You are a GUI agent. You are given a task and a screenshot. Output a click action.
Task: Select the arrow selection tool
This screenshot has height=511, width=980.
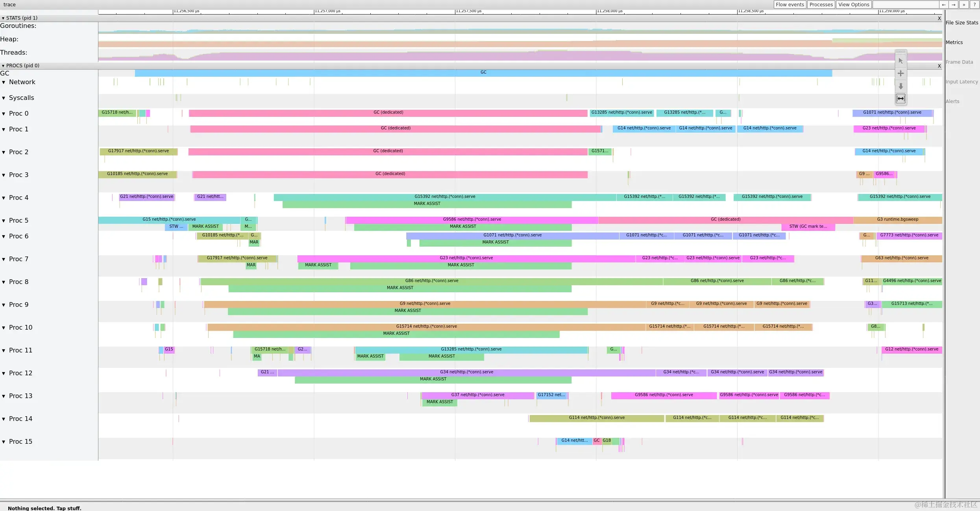pos(900,61)
